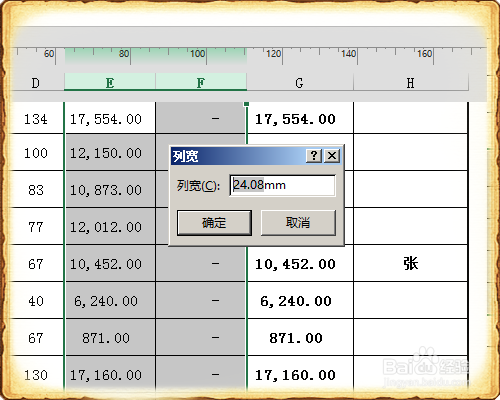The image size is (500, 400).
Task: Select column header E
Action: pos(110,82)
